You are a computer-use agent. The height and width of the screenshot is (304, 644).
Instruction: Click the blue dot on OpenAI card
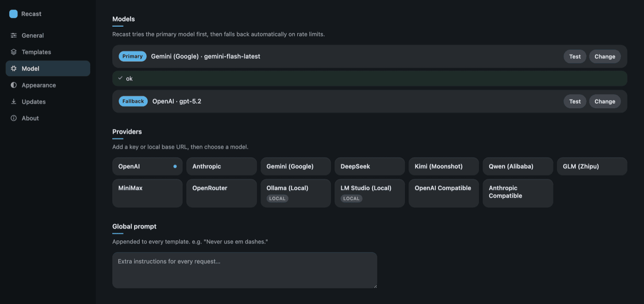pos(175,166)
